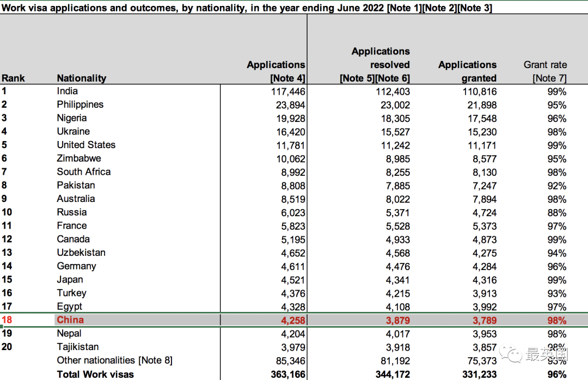Select the Turkey nationality cell
588x380 pixels.
72,294
